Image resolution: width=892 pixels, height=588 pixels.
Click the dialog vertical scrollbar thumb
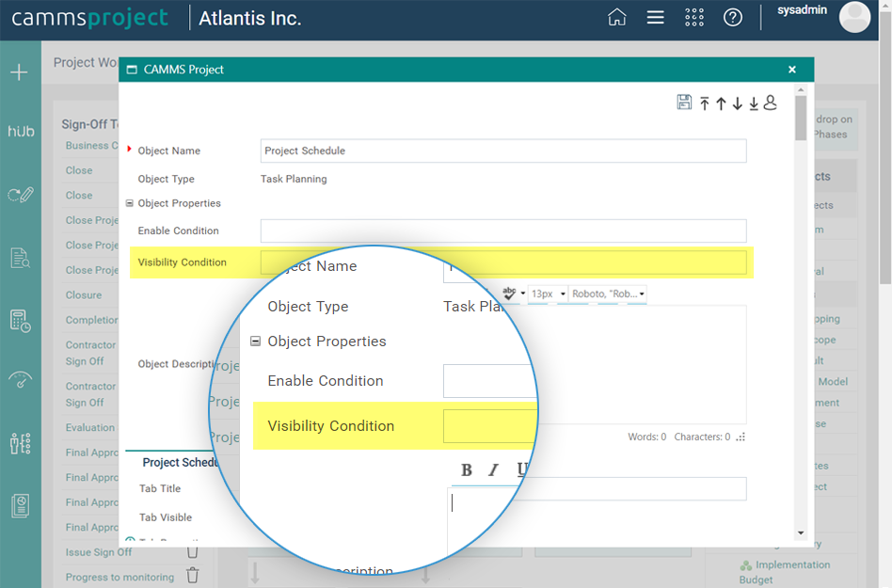(801, 118)
